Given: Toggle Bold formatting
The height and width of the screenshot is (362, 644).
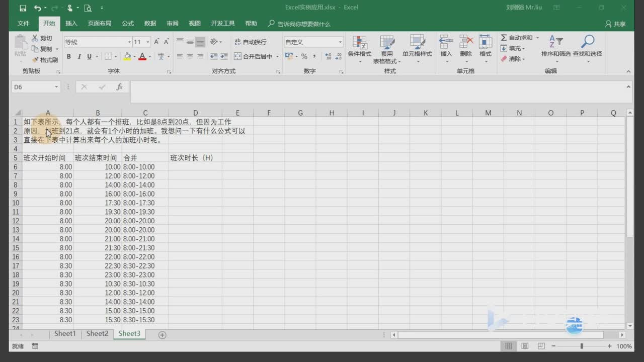Looking at the screenshot, I should pos(69,56).
